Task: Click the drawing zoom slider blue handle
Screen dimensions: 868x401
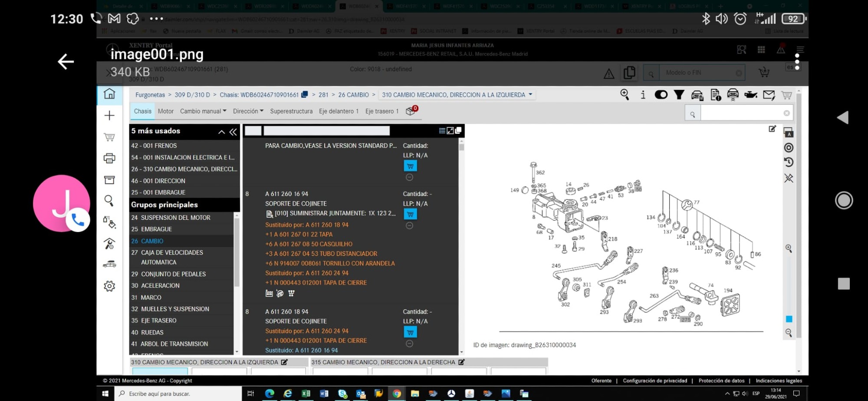Action: click(789, 319)
